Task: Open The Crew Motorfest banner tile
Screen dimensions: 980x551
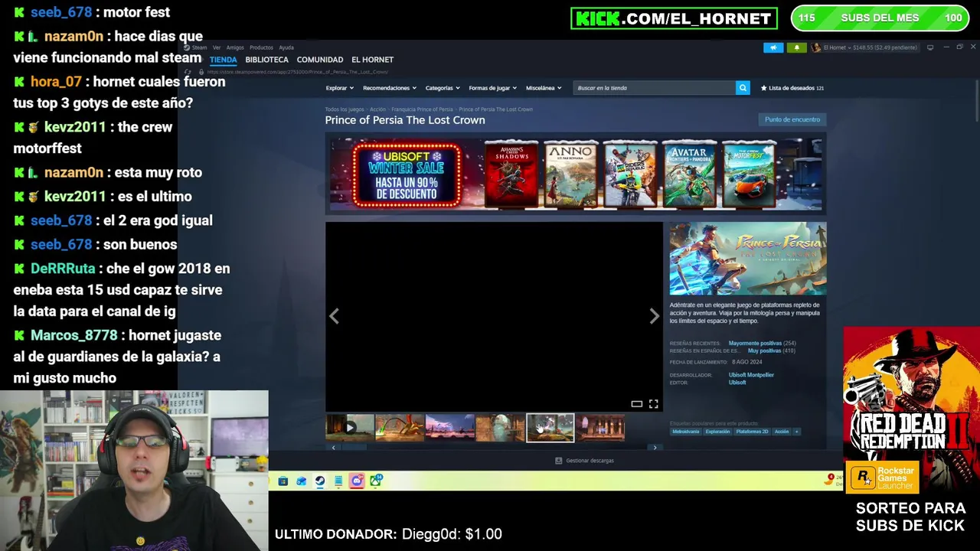Action: pyautogui.click(x=748, y=174)
